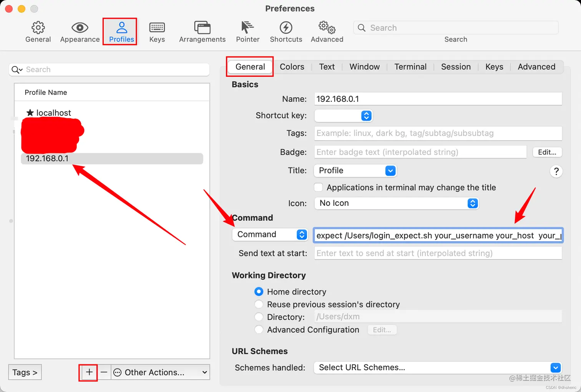Switch to the Terminal tab
This screenshot has width=581, height=392.
pyautogui.click(x=410, y=67)
